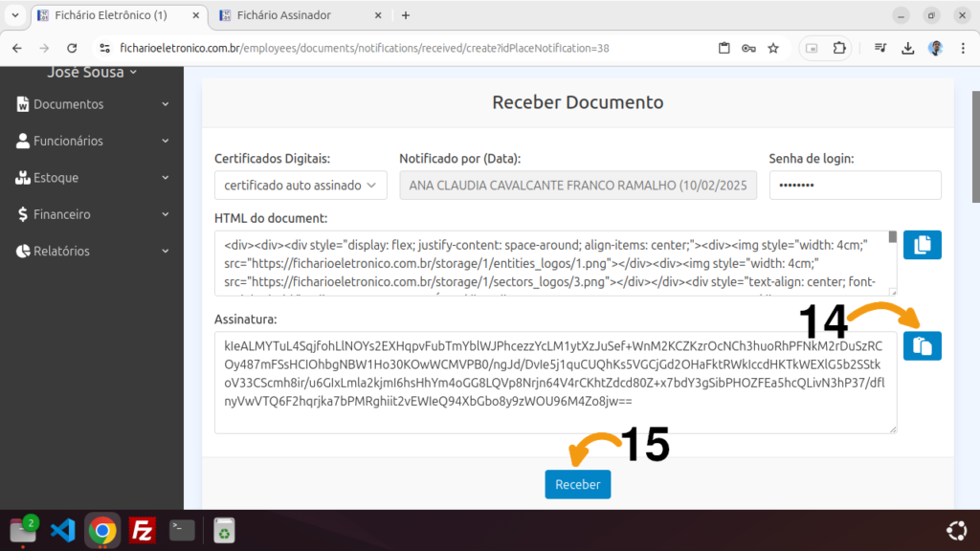
Task: Close the Fichário Assinador tab
Action: 378,15
